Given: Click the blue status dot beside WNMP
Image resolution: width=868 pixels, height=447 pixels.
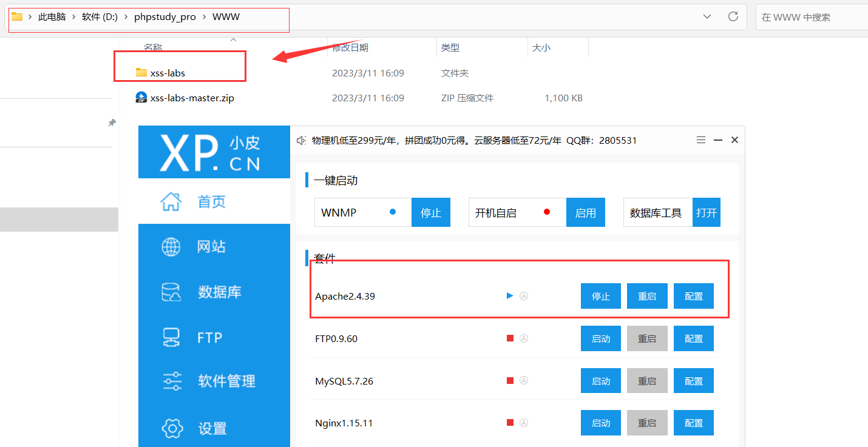Looking at the screenshot, I should point(393,212).
